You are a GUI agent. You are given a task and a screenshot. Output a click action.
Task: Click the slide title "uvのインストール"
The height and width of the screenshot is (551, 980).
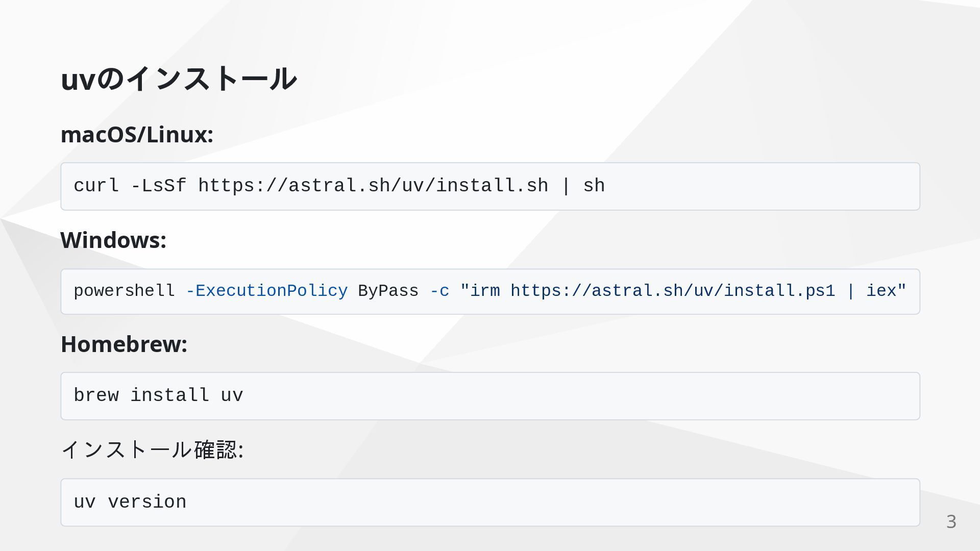pos(178,79)
